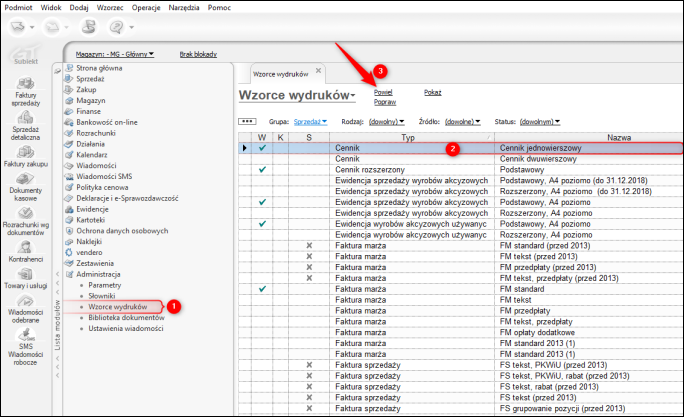
Task: Open Wiadomości SMS module
Action: (x=104, y=176)
